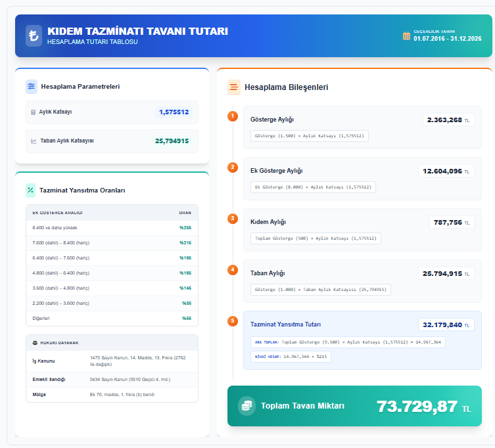The image size is (495, 448).
Task: Click the Gösterge (1.000) Taban Aylık formula box
Action: (x=321, y=290)
